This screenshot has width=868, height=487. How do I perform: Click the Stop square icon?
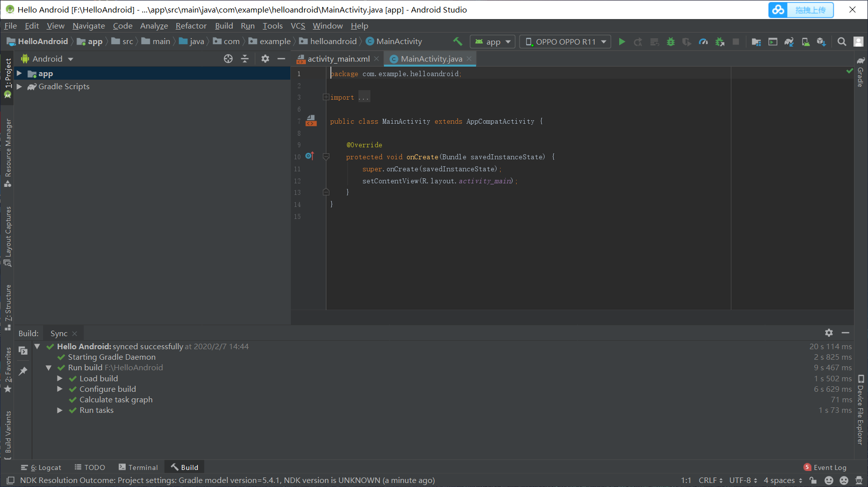736,42
